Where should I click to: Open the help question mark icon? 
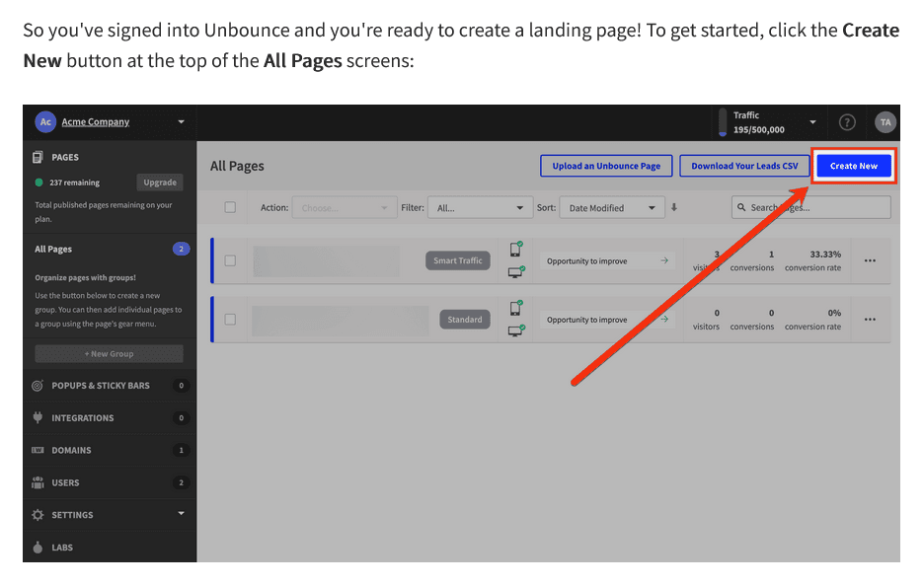coord(847,121)
